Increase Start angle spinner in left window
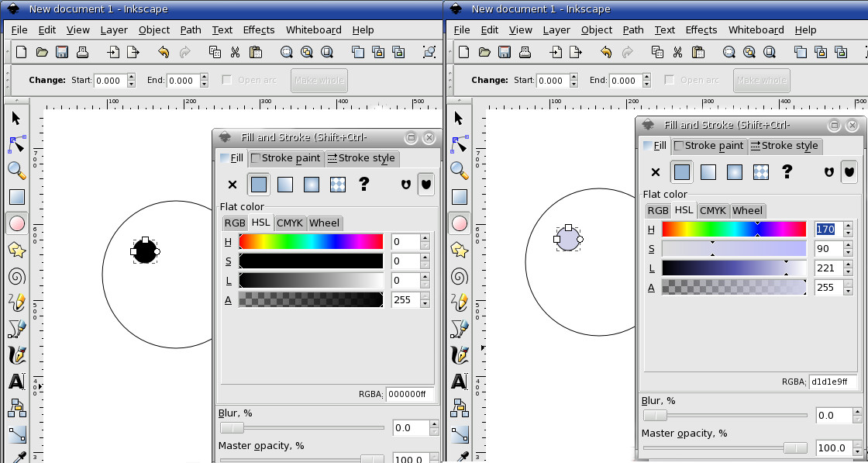The width and height of the screenshot is (868, 463). point(131,77)
